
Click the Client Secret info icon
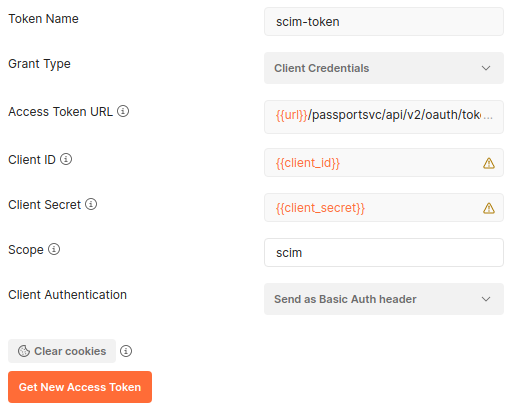(91, 204)
